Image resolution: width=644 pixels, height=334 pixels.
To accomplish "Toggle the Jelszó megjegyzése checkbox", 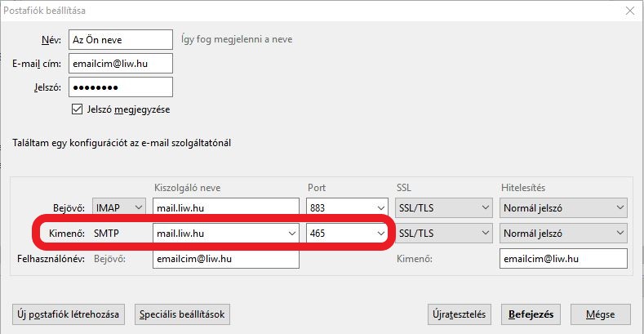I will pos(77,109).
